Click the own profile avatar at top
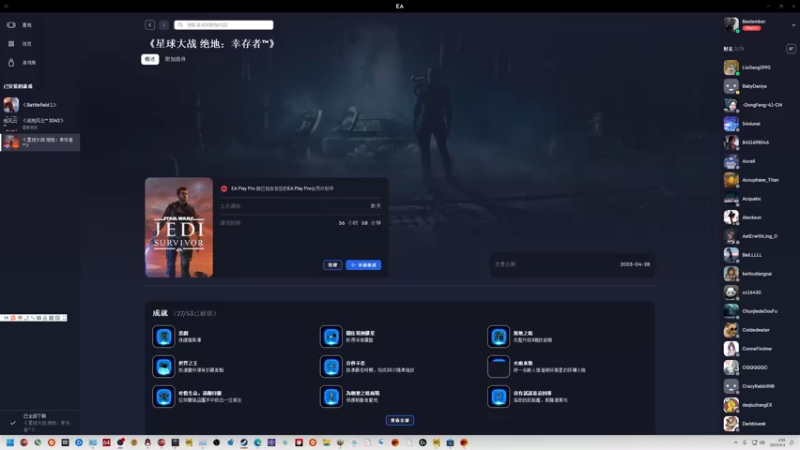Screen dimensions: 800x450 pyautogui.click(x=731, y=24)
